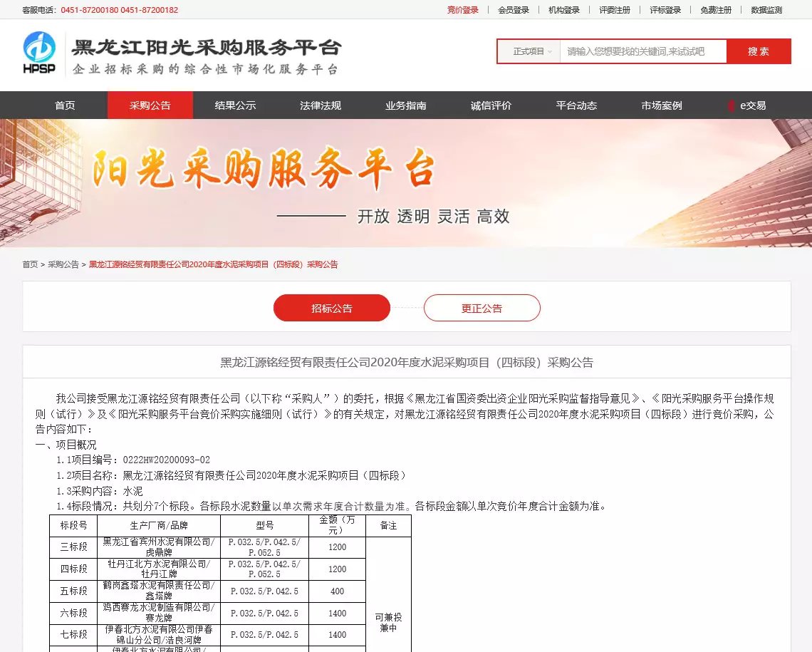Click the keyword search input field
This screenshot has height=652, width=812.
(642, 51)
